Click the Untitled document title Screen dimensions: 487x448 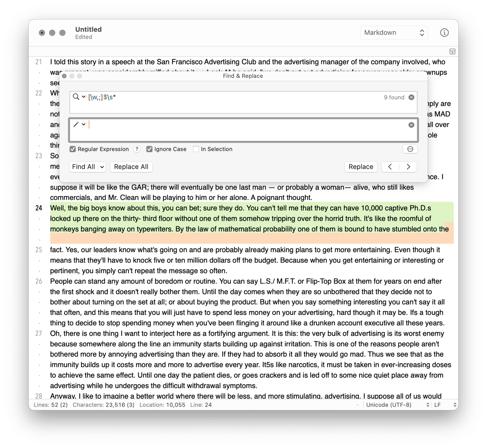pyautogui.click(x=88, y=29)
